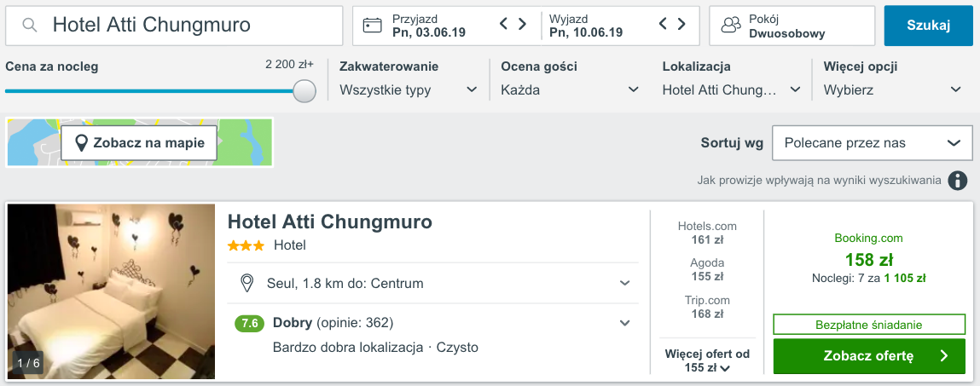Click the hotel room photo thumbnail
The width and height of the screenshot is (980, 386).
(111, 291)
